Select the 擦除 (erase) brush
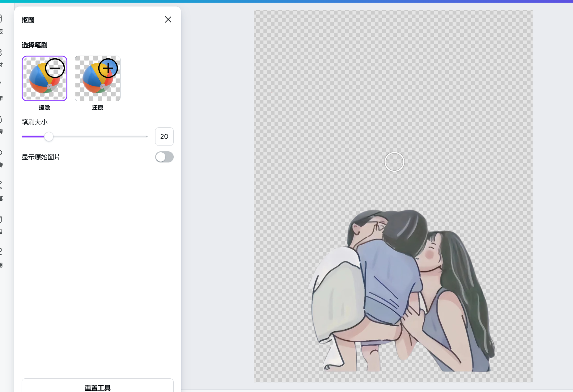This screenshot has width=573, height=392. (x=44, y=78)
